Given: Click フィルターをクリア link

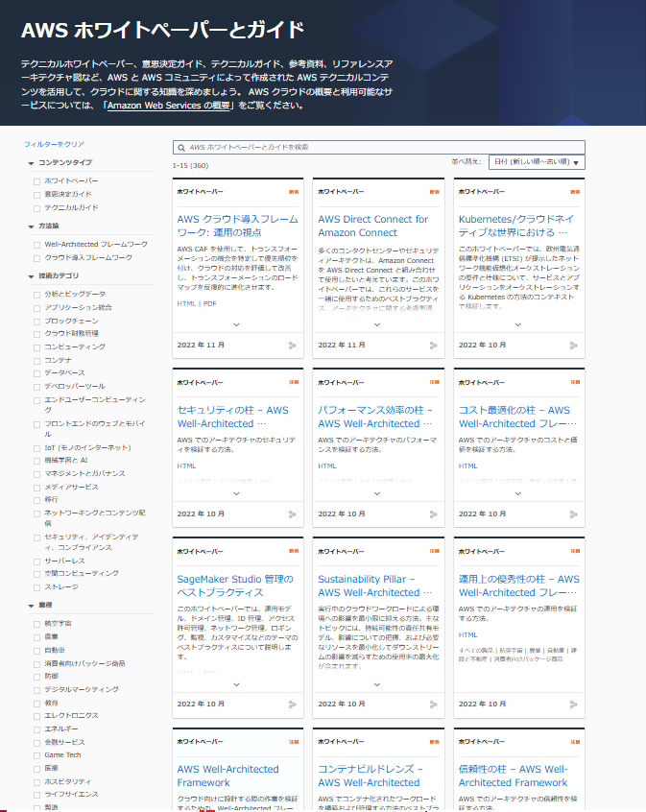Looking at the screenshot, I should 54,145.
